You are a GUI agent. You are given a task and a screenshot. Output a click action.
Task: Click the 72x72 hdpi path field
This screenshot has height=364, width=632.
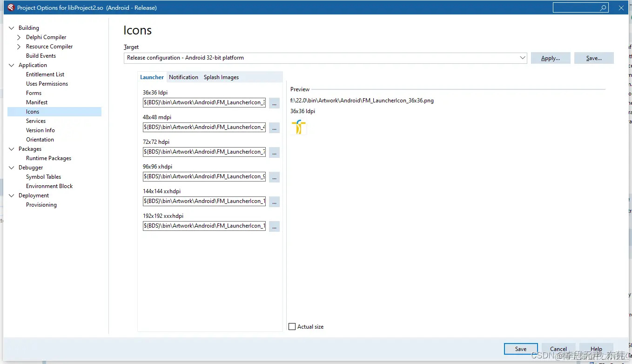[204, 152]
